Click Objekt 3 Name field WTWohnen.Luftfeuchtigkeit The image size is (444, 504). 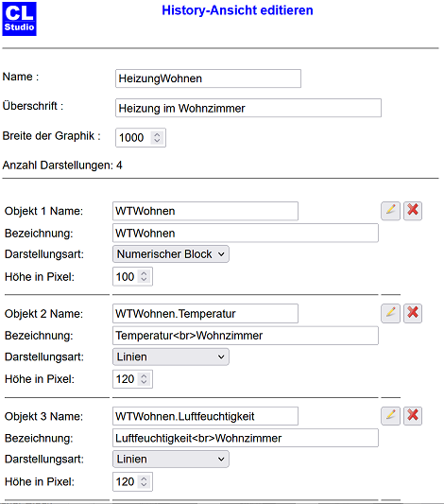[205, 416]
